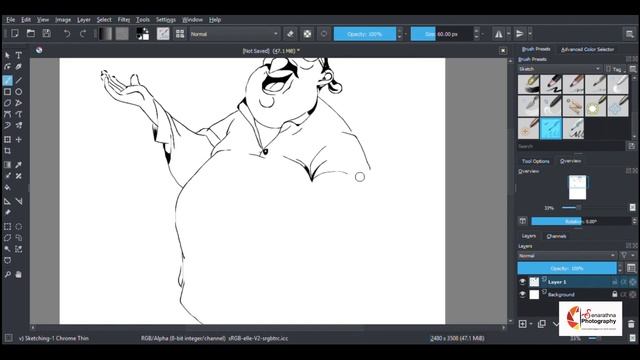Select the Ellipse shape tool
The width and height of the screenshot is (640, 360).
tap(19, 92)
